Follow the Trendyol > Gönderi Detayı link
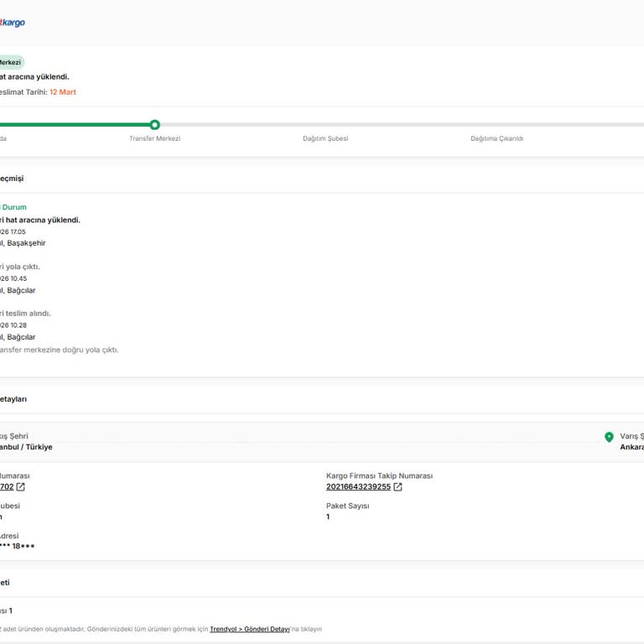Viewport: 644px width, 644px height. pyautogui.click(x=250, y=629)
